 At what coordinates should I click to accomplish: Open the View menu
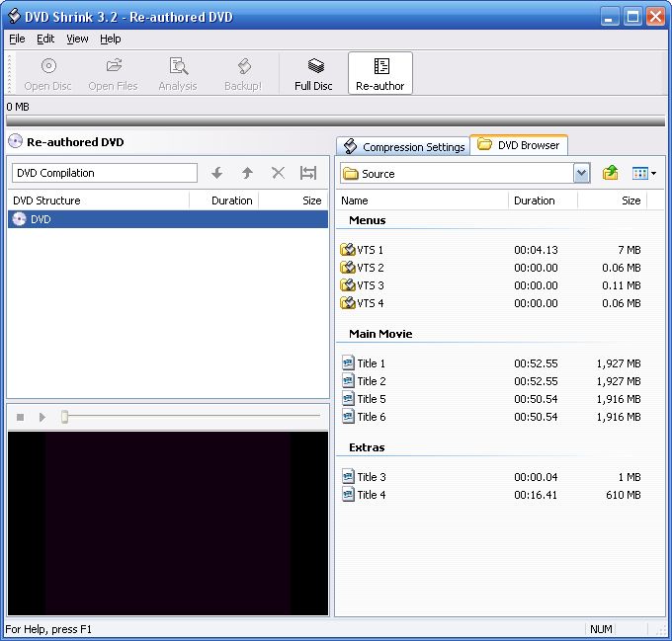(x=77, y=39)
